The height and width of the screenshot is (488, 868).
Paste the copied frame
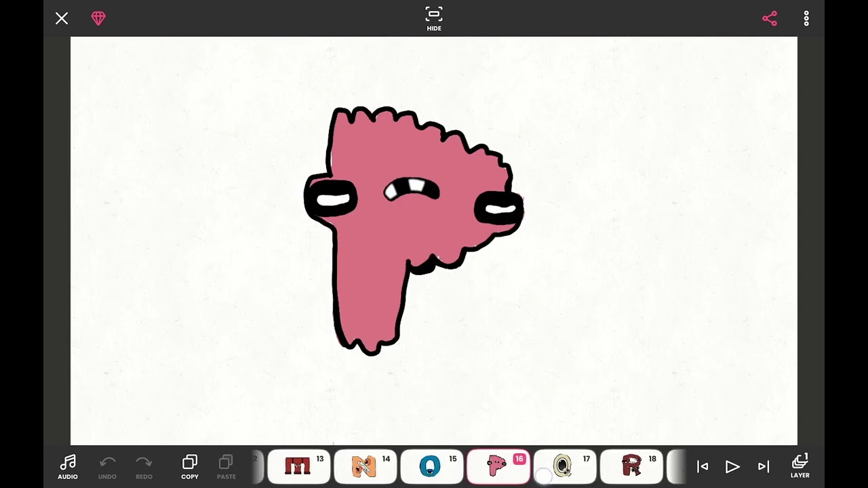click(x=226, y=467)
